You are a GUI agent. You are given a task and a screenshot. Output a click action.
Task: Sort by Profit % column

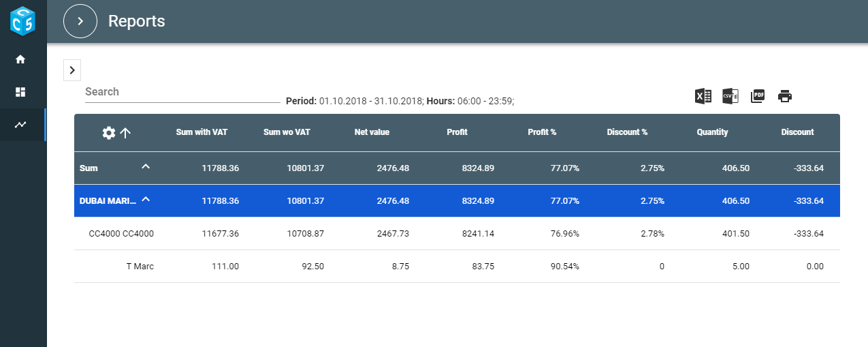[x=542, y=132]
